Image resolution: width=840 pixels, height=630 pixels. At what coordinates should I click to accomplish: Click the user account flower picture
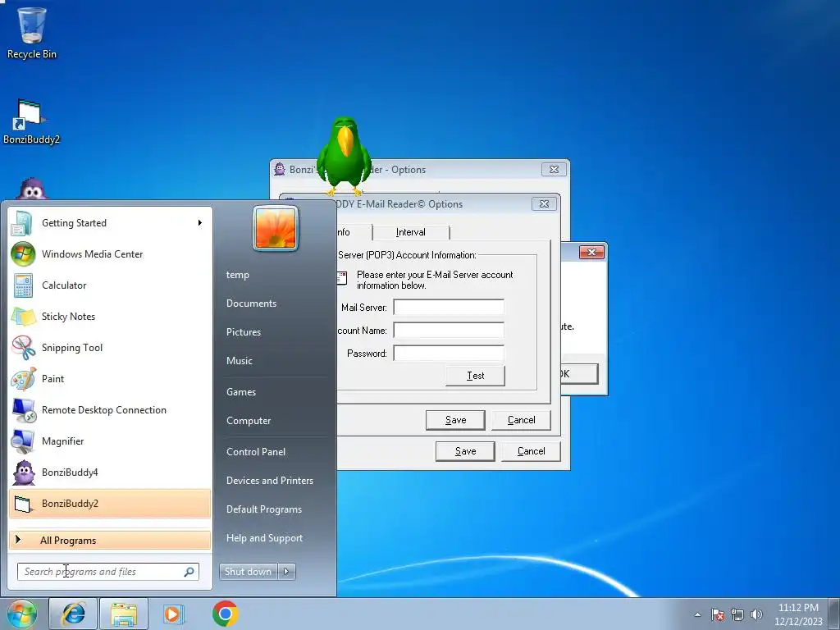(276, 228)
